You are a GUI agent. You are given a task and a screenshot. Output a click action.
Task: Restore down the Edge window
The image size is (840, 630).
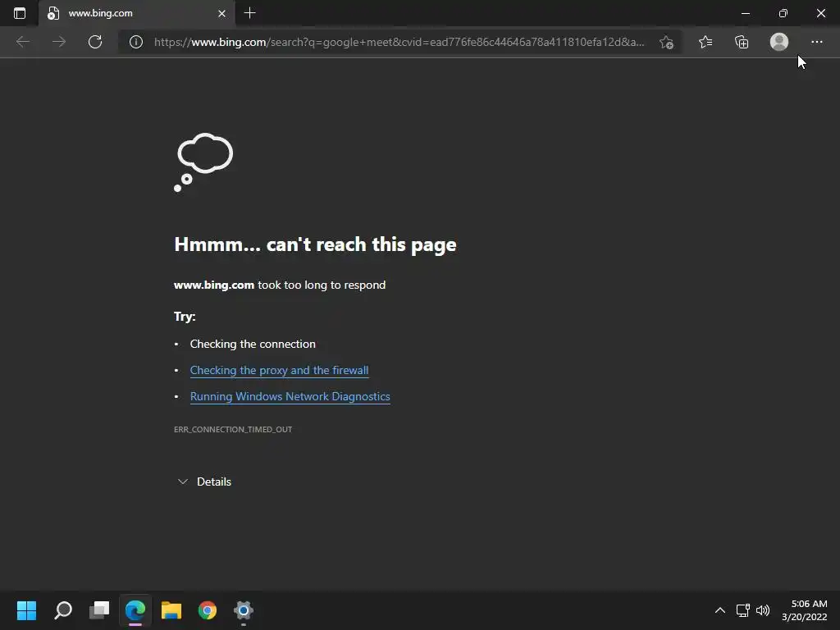click(783, 13)
